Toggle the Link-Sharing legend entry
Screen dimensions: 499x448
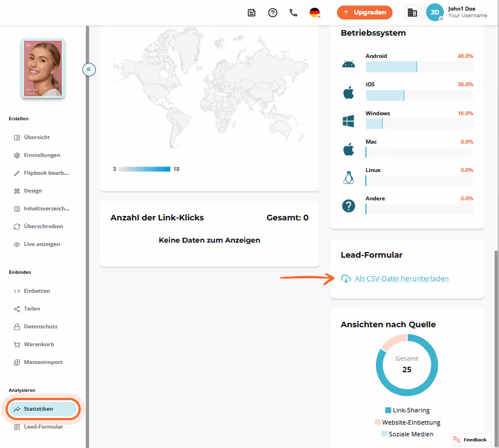[x=407, y=410]
